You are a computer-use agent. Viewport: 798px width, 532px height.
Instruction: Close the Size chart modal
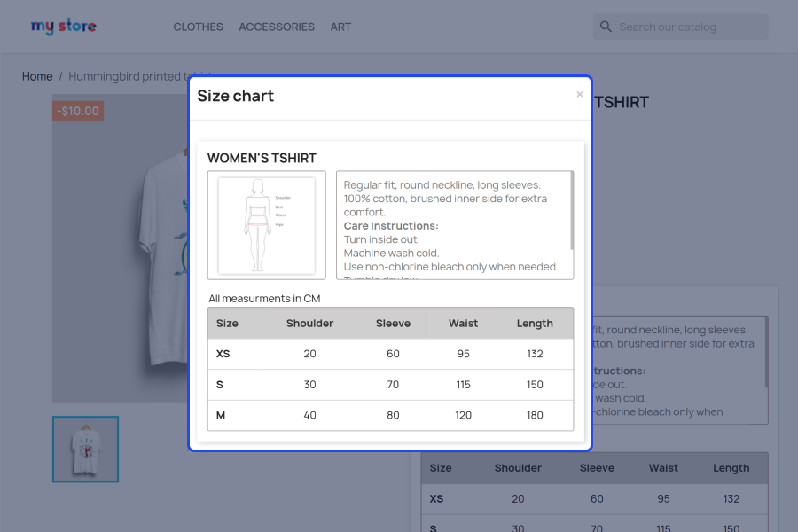579,94
